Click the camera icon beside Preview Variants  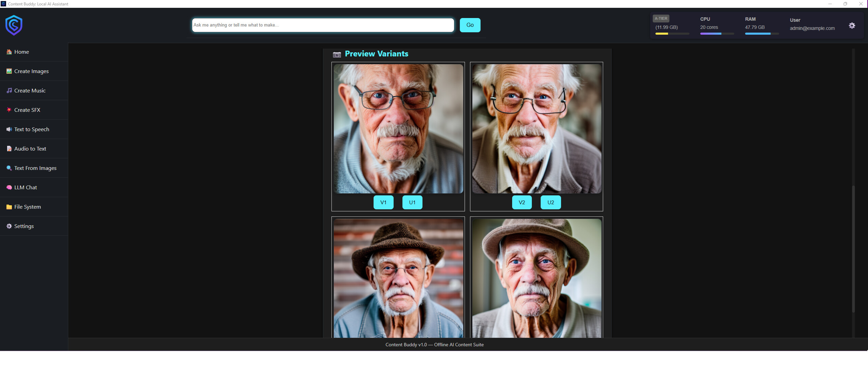[x=337, y=54]
